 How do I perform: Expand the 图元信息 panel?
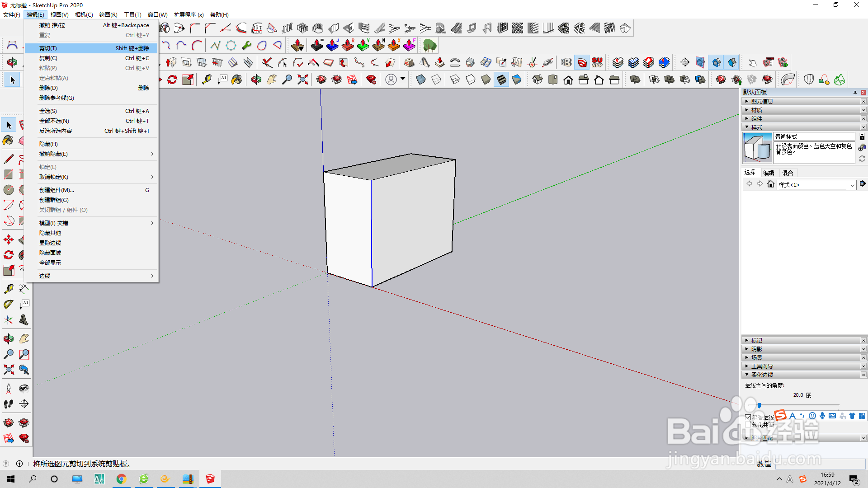762,101
